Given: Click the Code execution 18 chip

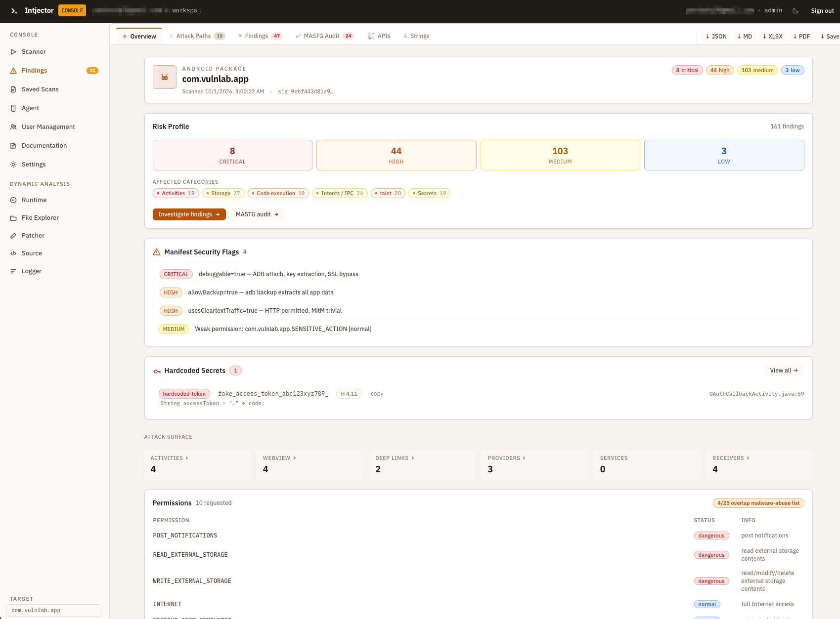Looking at the screenshot, I should [x=278, y=194].
